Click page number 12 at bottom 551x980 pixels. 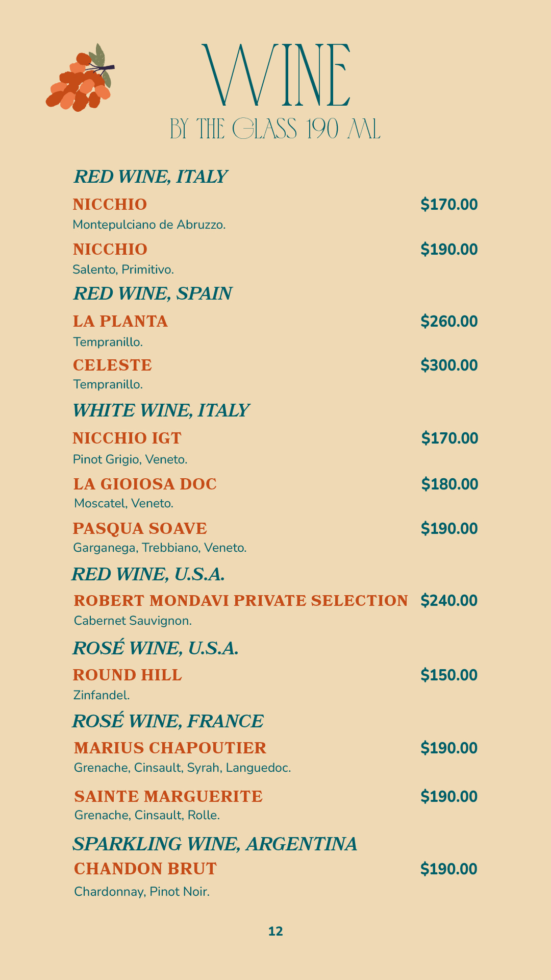point(275,932)
